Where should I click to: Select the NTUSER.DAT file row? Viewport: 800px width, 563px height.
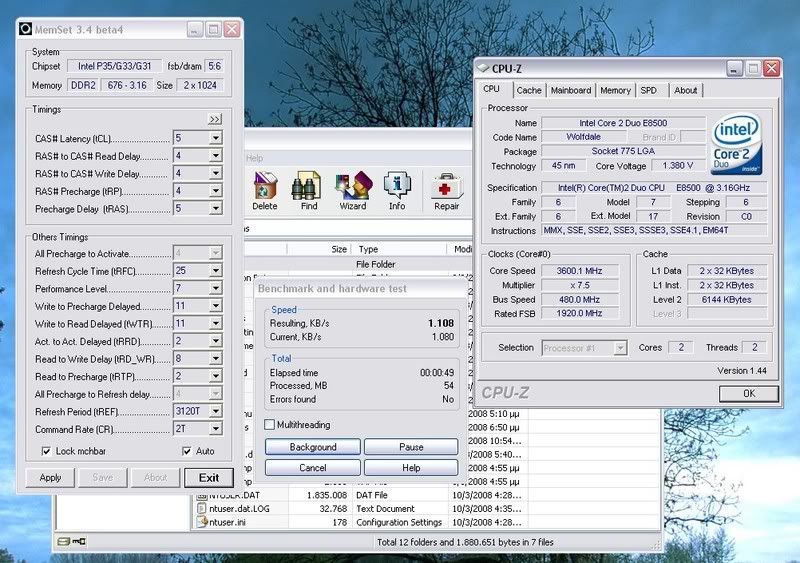[x=360, y=495]
